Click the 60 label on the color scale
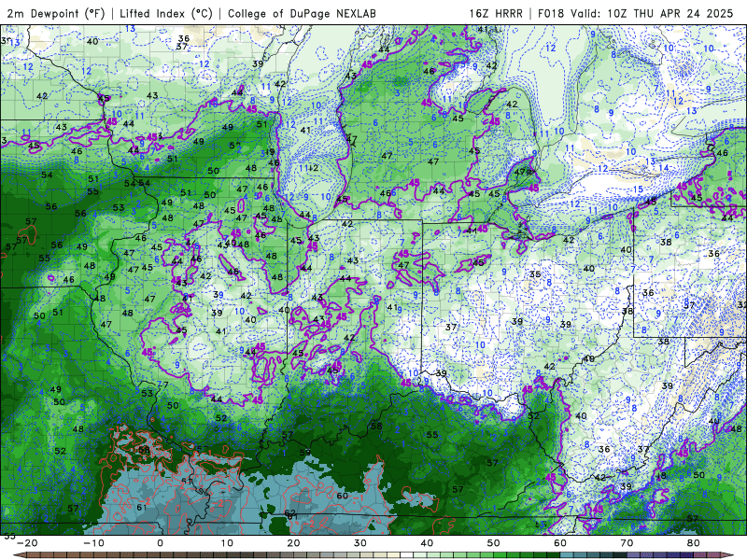 tap(560, 543)
